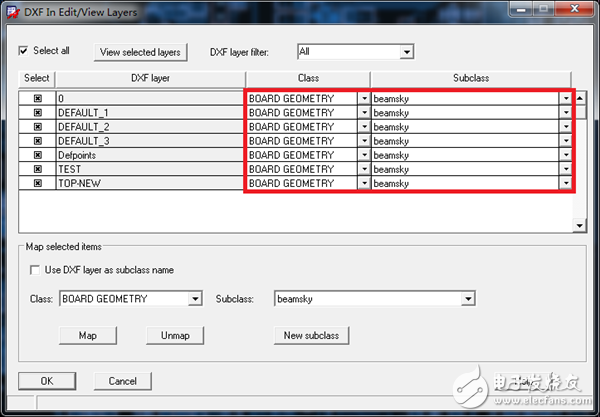Click the Map button
Screen dimensions: 600x417
coord(88,336)
